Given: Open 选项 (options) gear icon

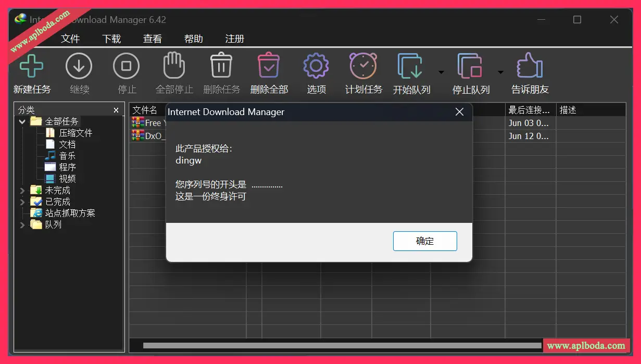Looking at the screenshot, I should [316, 66].
